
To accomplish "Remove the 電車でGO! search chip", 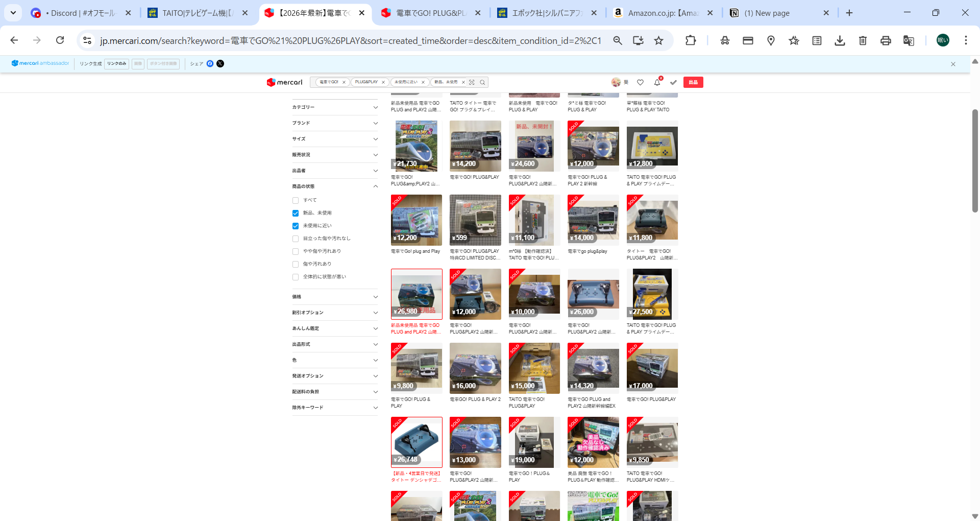I will pyautogui.click(x=344, y=82).
